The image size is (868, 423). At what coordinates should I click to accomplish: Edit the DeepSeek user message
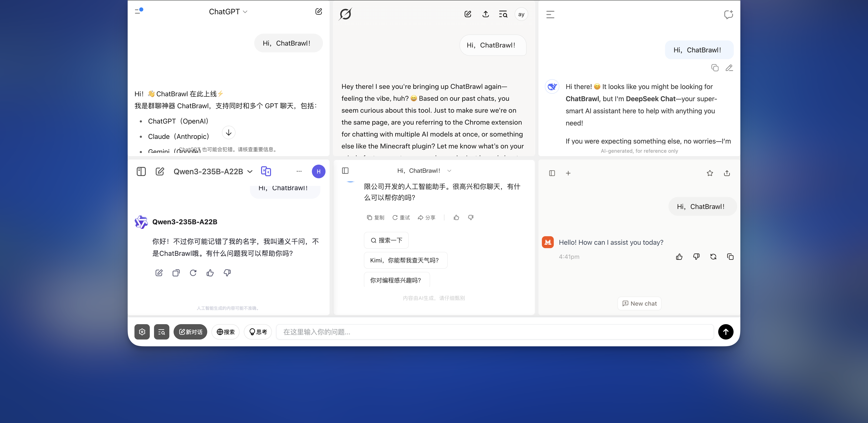click(x=729, y=68)
